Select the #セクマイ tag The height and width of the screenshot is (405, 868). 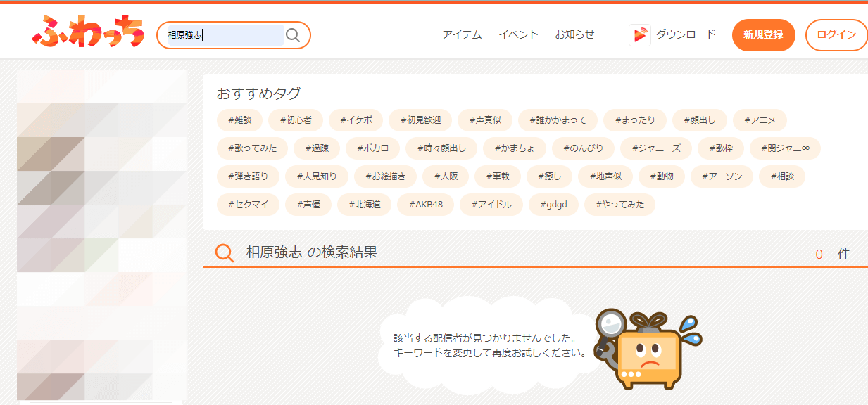(x=248, y=205)
